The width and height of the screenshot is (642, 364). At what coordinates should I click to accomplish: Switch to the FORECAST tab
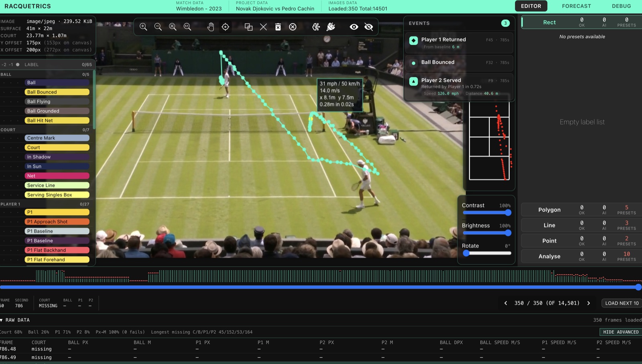click(576, 6)
